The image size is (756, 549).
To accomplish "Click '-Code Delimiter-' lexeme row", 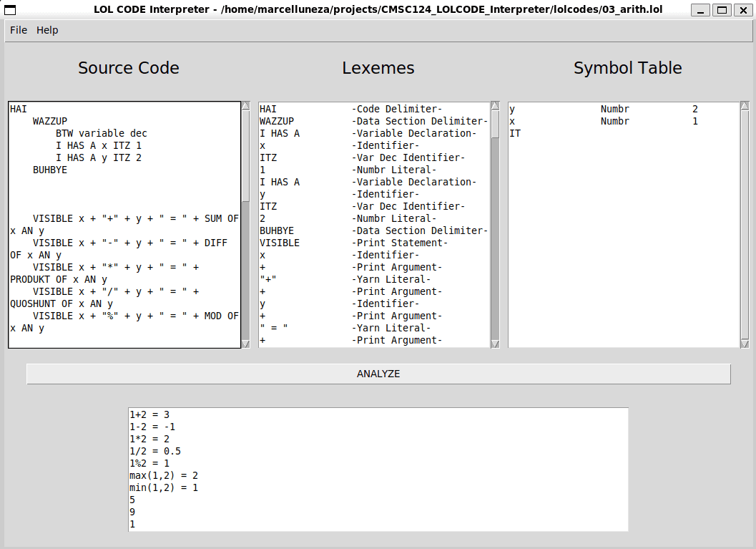I will 373,109.
